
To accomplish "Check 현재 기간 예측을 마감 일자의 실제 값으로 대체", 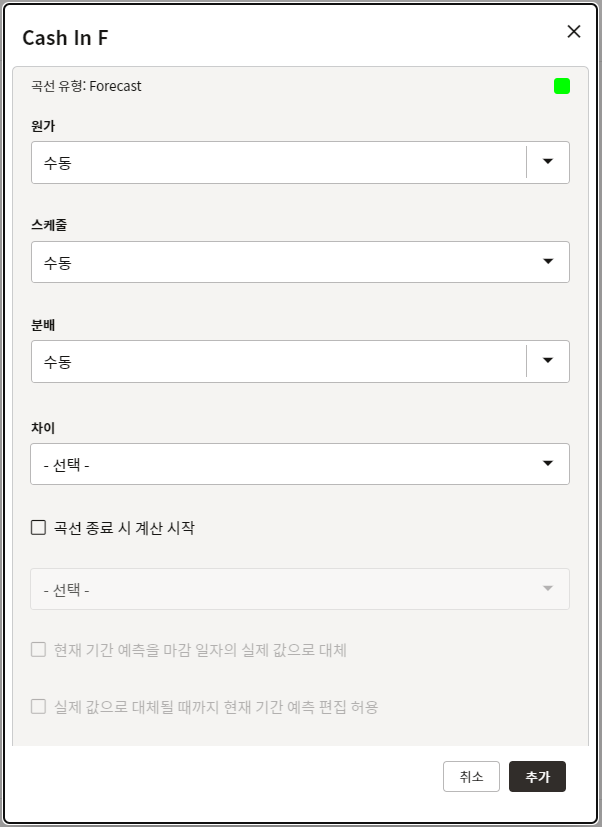I will click(39, 650).
